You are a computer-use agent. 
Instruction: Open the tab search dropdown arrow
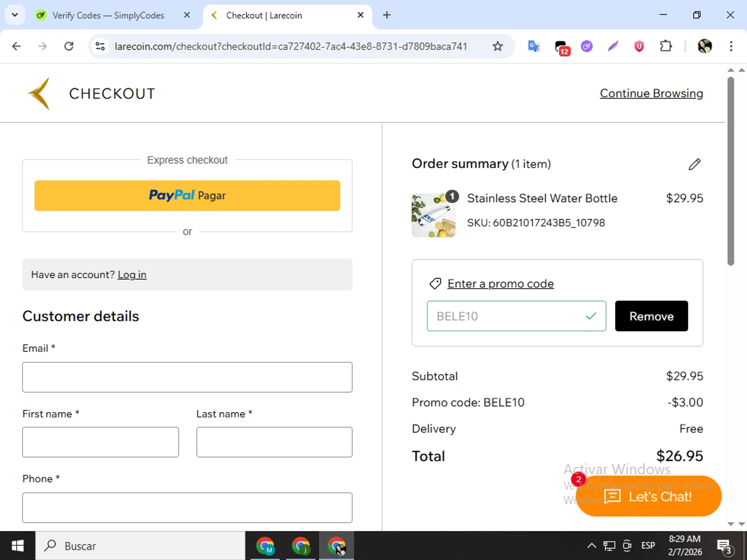tap(14, 15)
